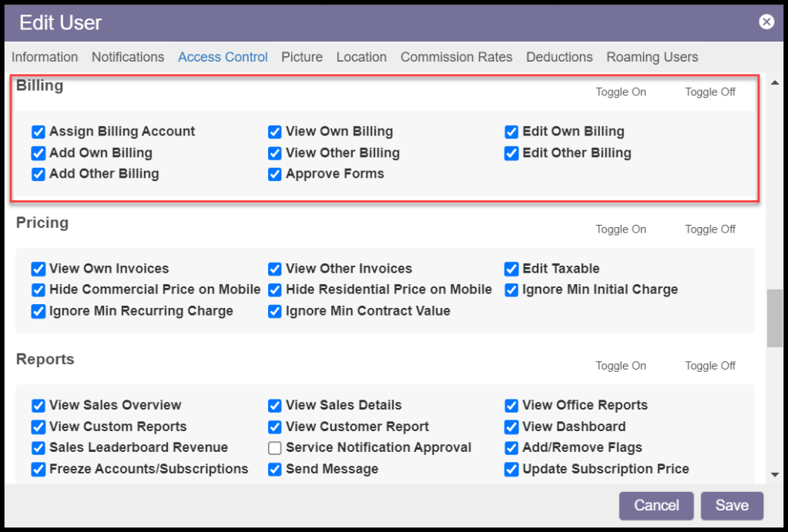Open the Information tab

pyautogui.click(x=45, y=57)
